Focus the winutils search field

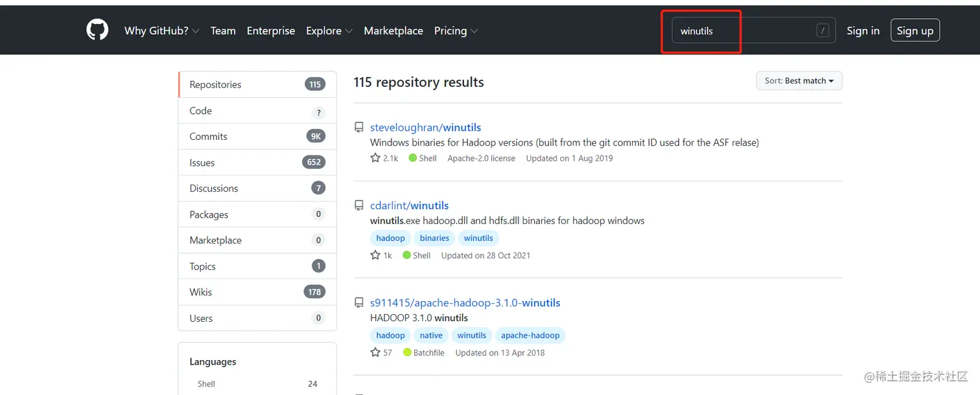pos(754,30)
